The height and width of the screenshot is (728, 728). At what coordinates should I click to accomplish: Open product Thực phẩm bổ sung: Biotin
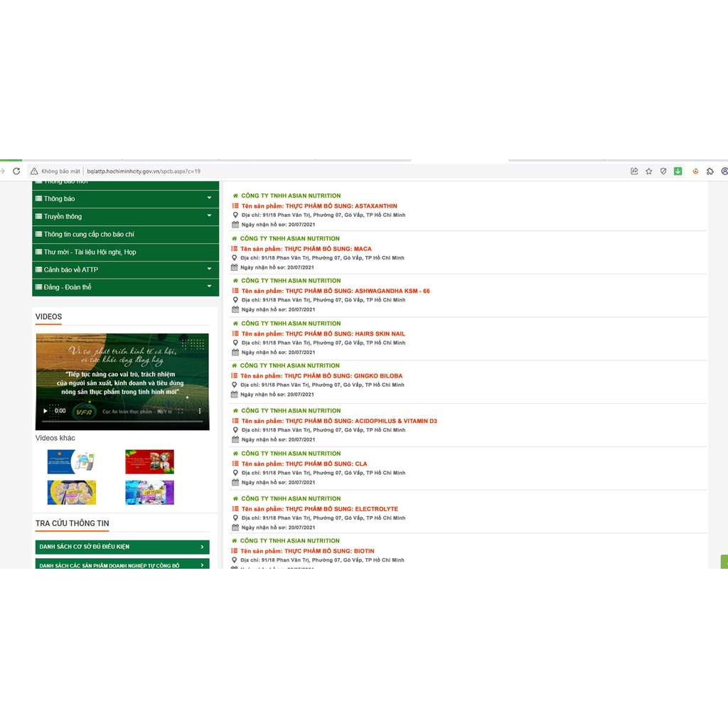click(307, 551)
